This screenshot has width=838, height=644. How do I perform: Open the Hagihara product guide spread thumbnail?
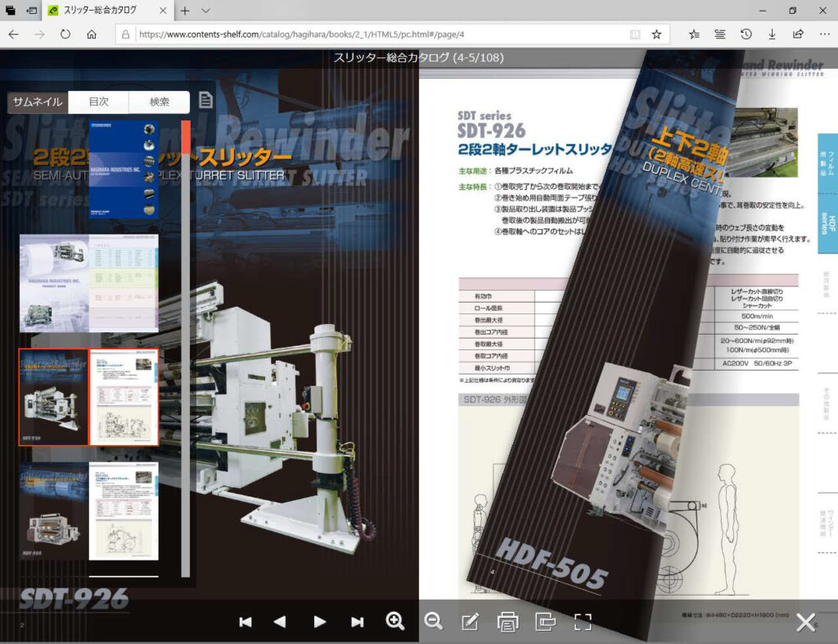[88, 283]
